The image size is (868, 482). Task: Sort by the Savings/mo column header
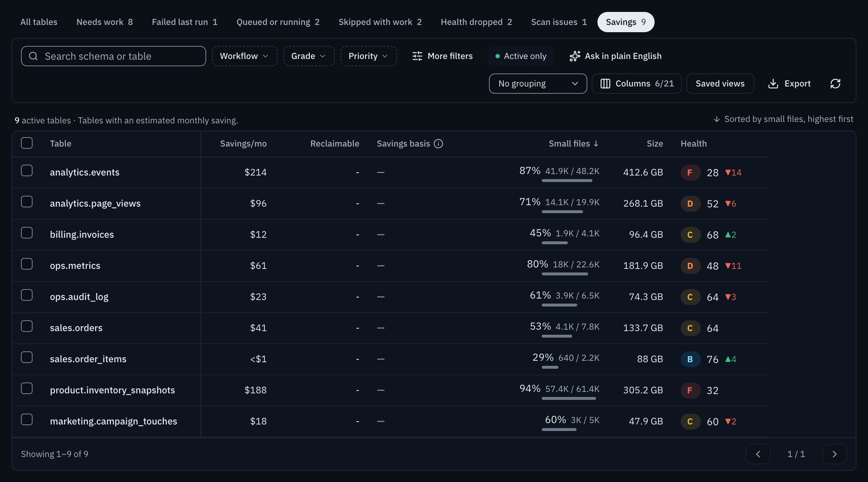pos(243,144)
